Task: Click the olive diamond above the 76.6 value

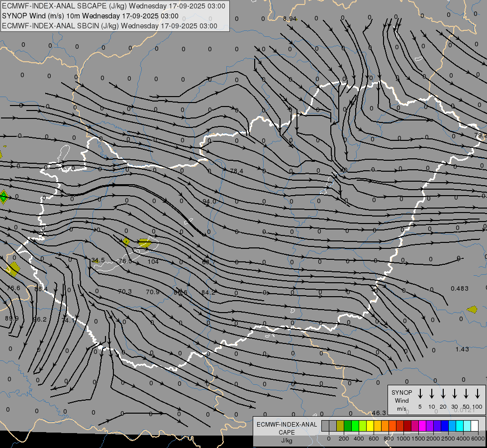Action: 13,269
